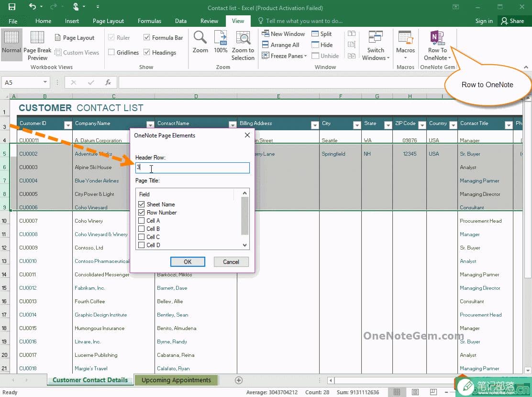The image size is (532, 397).
Task: Check the Cell C field
Action: [x=142, y=237]
